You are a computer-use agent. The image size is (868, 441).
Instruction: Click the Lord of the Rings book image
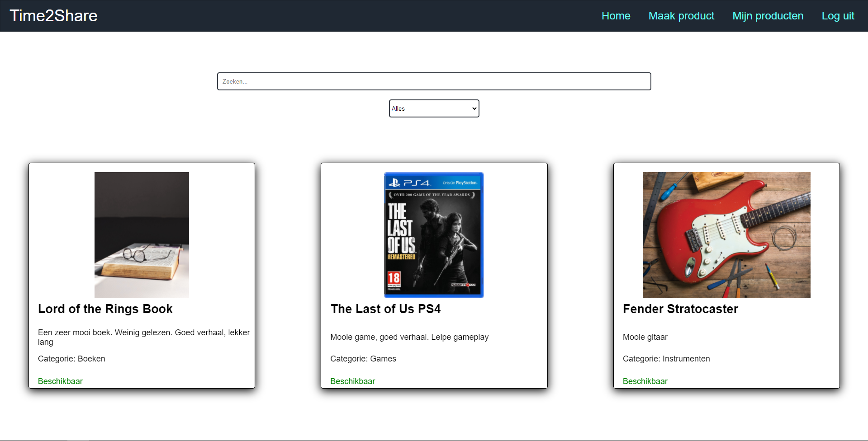click(x=142, y=235)
